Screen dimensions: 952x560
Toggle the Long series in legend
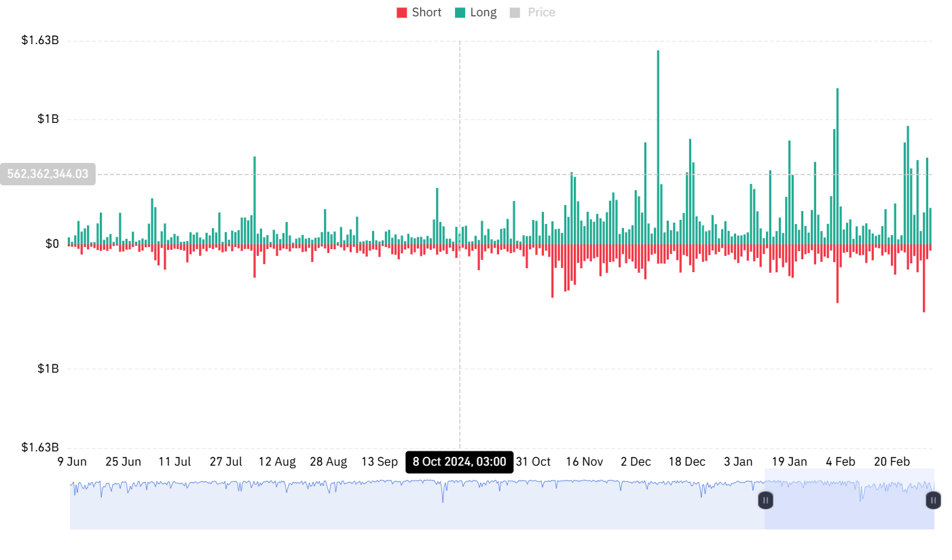(476, 12)
